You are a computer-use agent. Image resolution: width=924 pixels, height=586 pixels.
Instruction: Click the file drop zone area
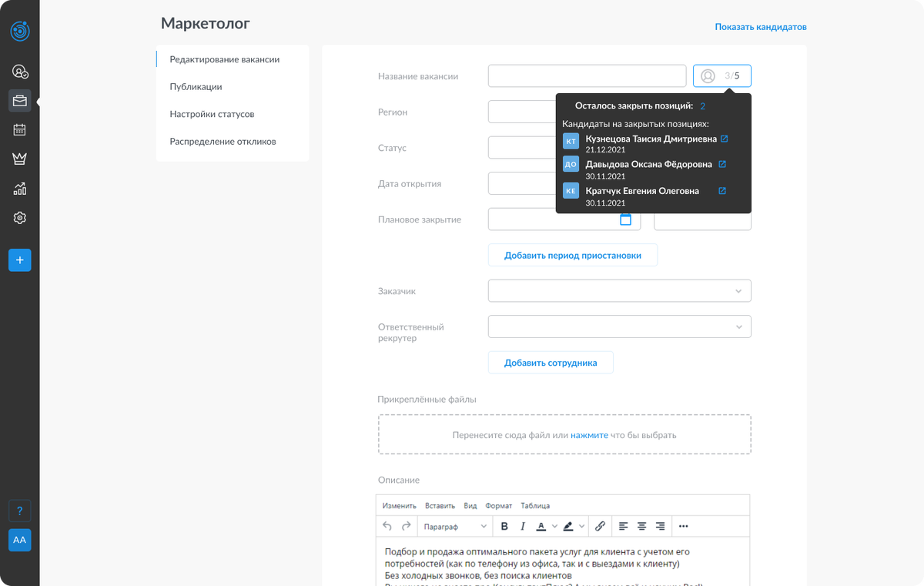(x=564, y=434)
